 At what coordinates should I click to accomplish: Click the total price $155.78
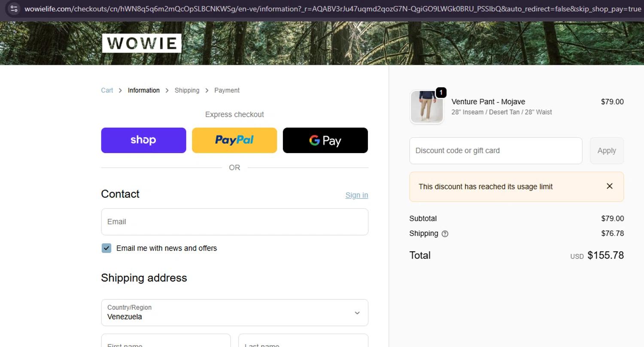pyautogui.click(x=605, y=255)
